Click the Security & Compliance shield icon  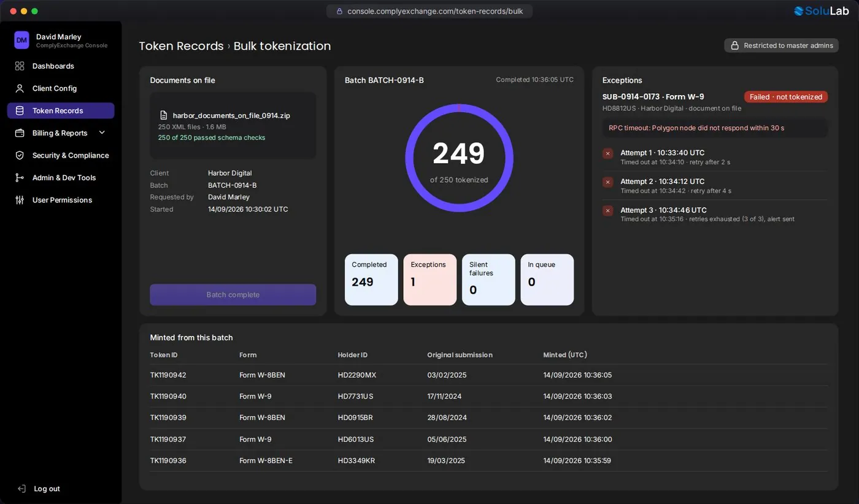pyautogui.click(x=20, y=156)
